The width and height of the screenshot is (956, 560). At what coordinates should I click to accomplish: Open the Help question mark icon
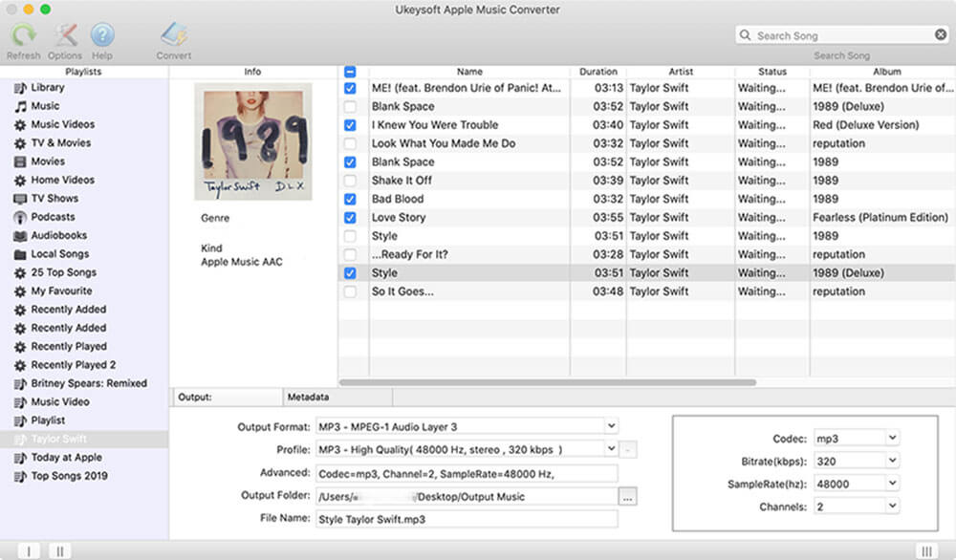pos(102,34)
